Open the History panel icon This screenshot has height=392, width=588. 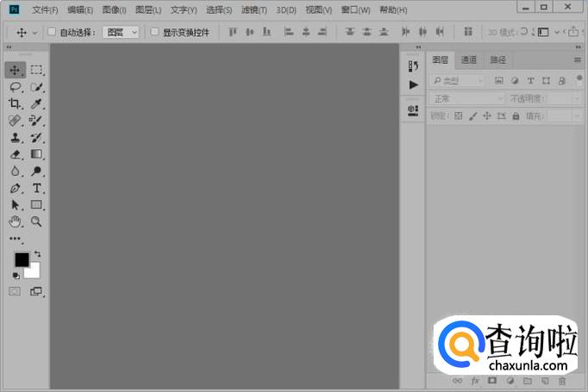[413, 67]
